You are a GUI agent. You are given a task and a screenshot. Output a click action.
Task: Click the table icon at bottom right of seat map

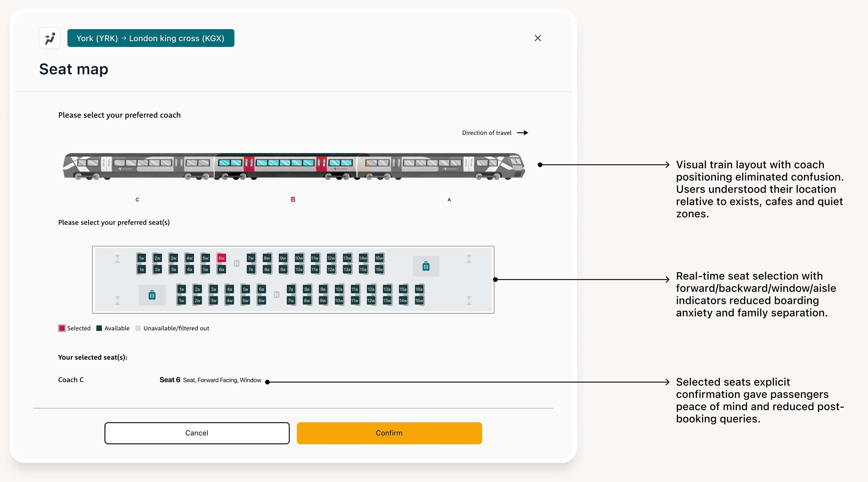(x=469, y=300)
